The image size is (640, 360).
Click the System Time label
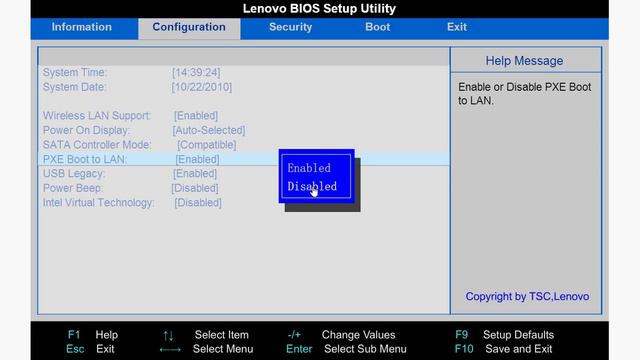75,73
